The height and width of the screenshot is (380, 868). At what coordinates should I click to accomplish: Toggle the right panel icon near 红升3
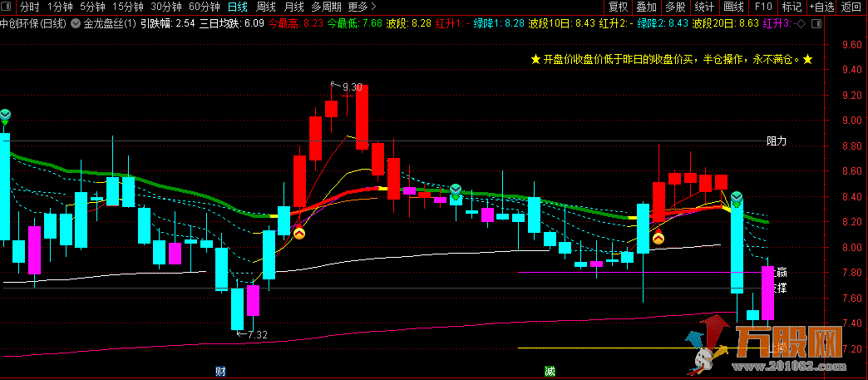pyautogui.click(x=816, y=24)
